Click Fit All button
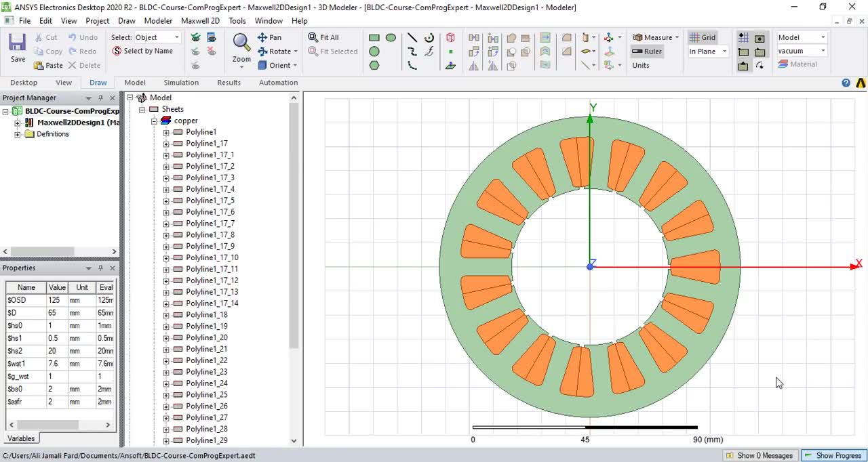Viewport: 868px width, 462px height. point(323,37)
